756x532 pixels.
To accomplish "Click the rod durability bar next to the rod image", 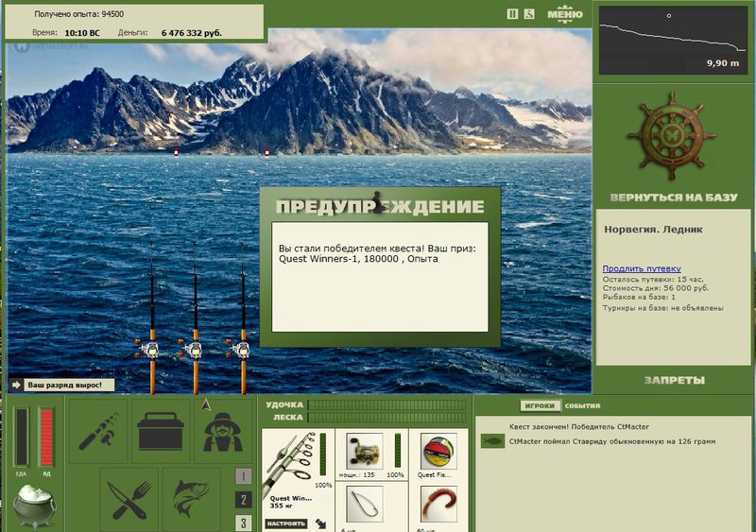I will tap(323, 454).
